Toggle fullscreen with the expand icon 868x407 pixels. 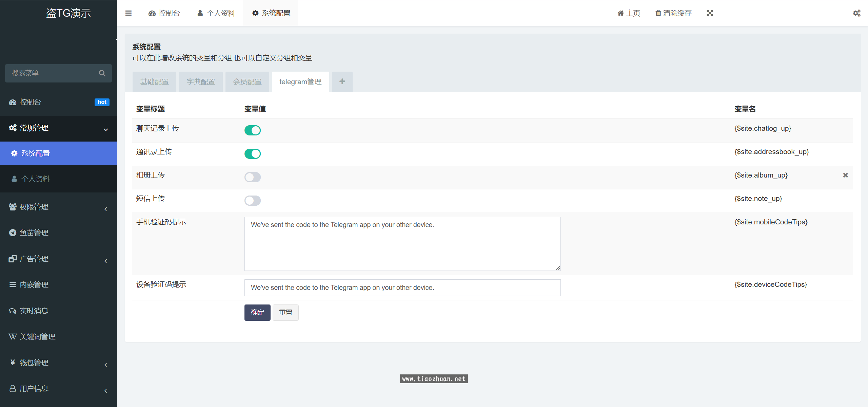[710, 13]
